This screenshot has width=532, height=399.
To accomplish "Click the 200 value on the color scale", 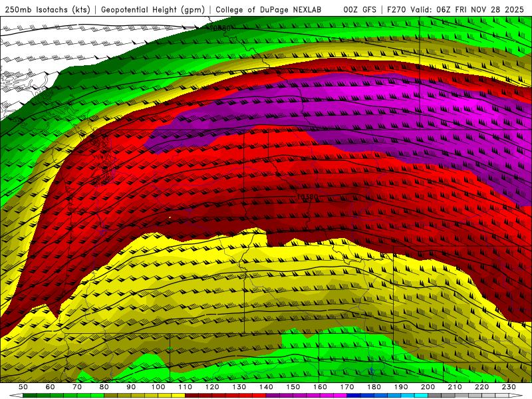I will click(428, 387).
